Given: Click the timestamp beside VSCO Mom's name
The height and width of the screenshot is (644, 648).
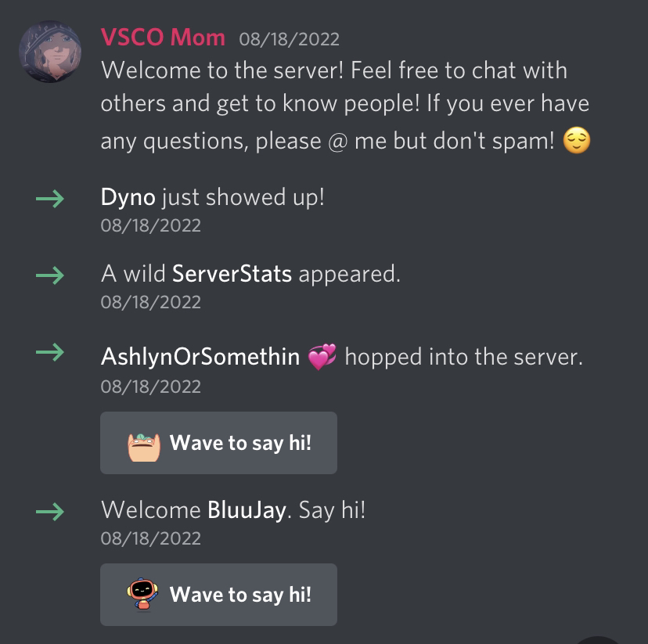Looking at the screenshot, I should (290, 39).
